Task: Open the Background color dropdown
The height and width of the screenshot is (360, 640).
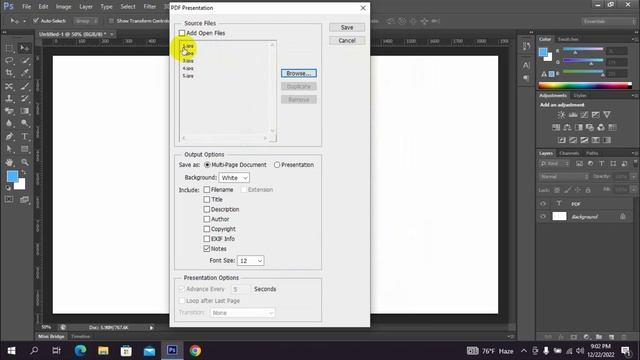Action: (234, 178)
